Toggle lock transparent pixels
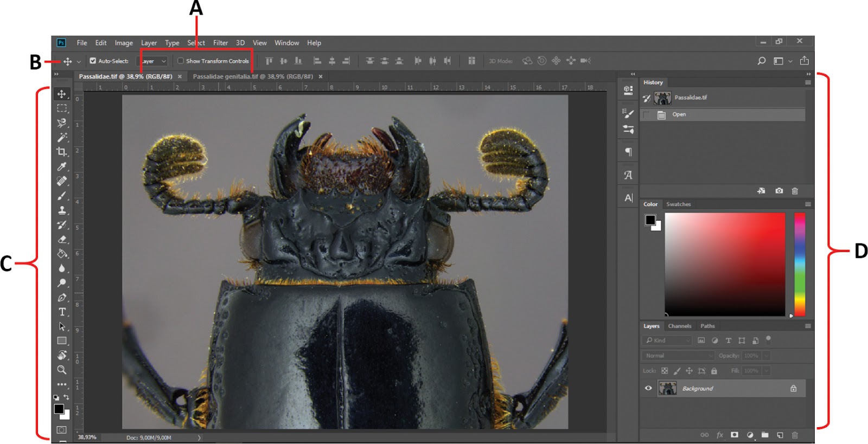The width and height of the screenshot is (868, 444). click(x=665, y=371)
